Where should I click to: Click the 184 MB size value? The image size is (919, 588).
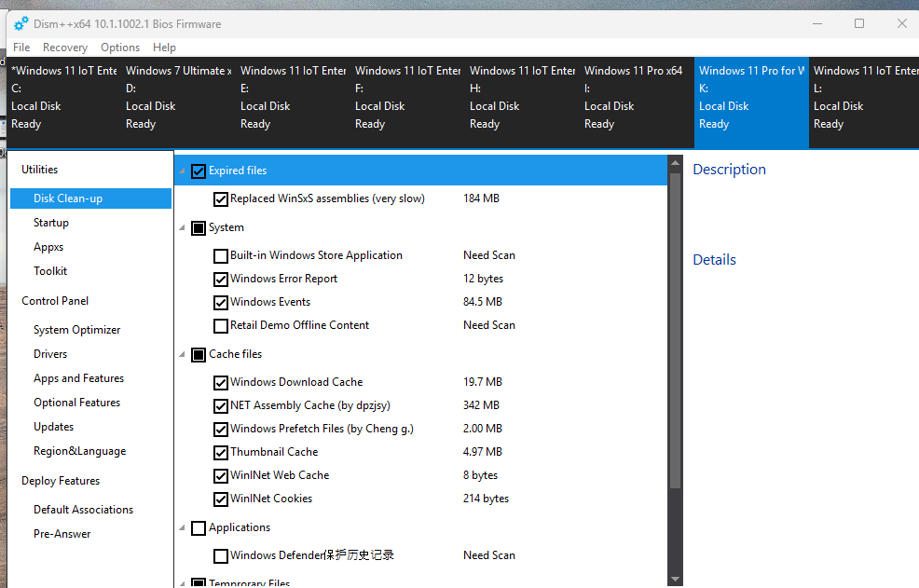[481, 198]
